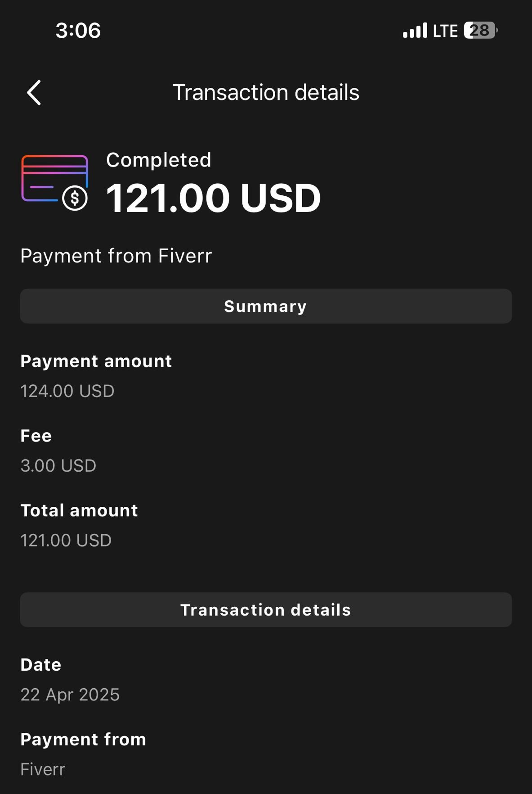
Task: Tap the 3.00 USD fee value
Action: 58,465
